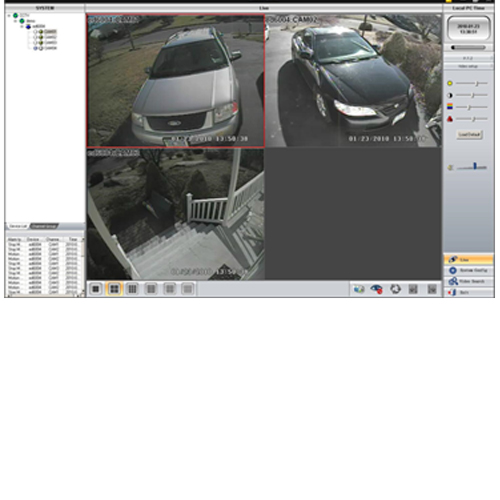Choose the third grid layout button

point(132,289)
